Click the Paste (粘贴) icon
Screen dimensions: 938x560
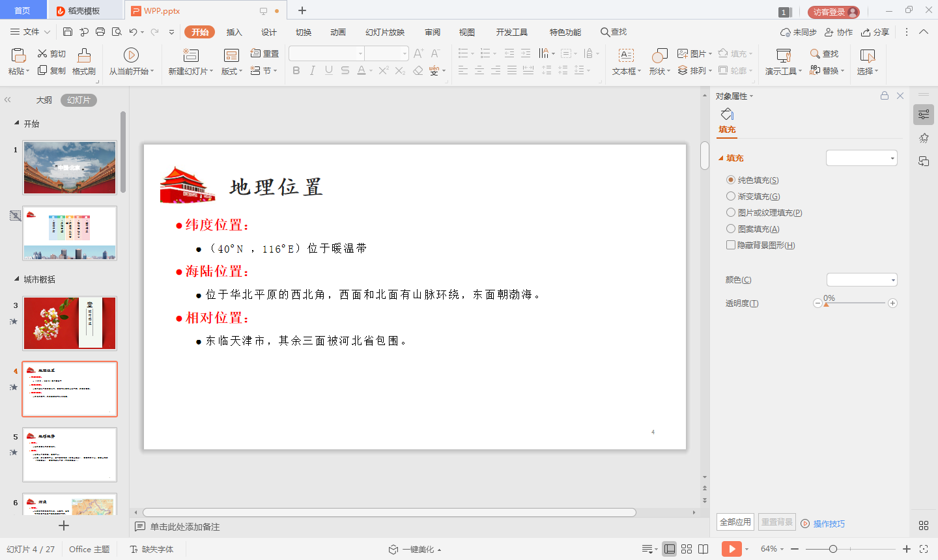click(x=18, y=55)
